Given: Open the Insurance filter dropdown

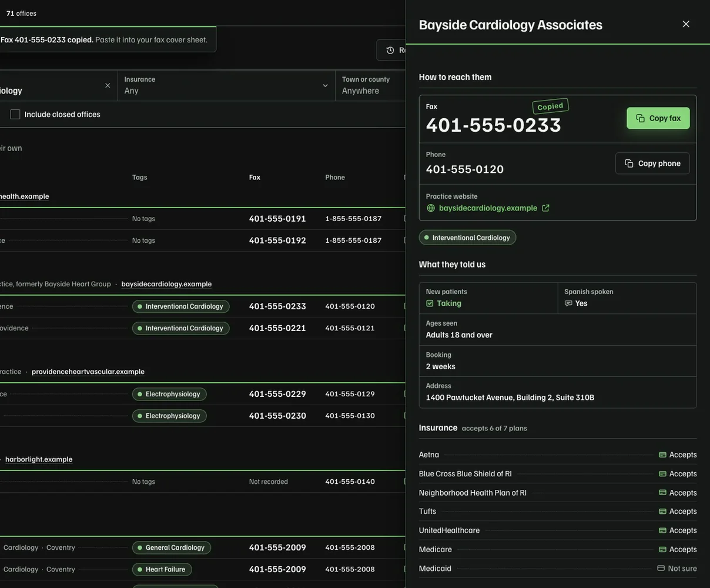Looking at the screenshot, I should click(226, 85).
